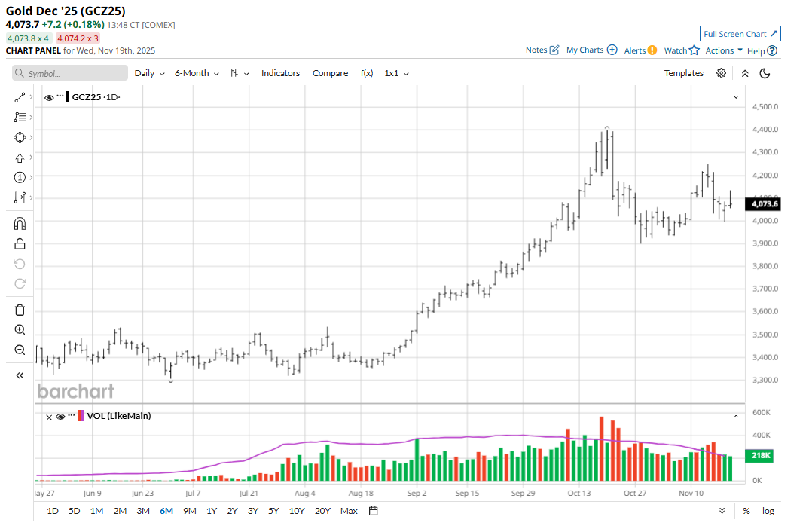Focus the Symbol search field
The width and height of the screenshot is (812, 526).
coord(70,73)
